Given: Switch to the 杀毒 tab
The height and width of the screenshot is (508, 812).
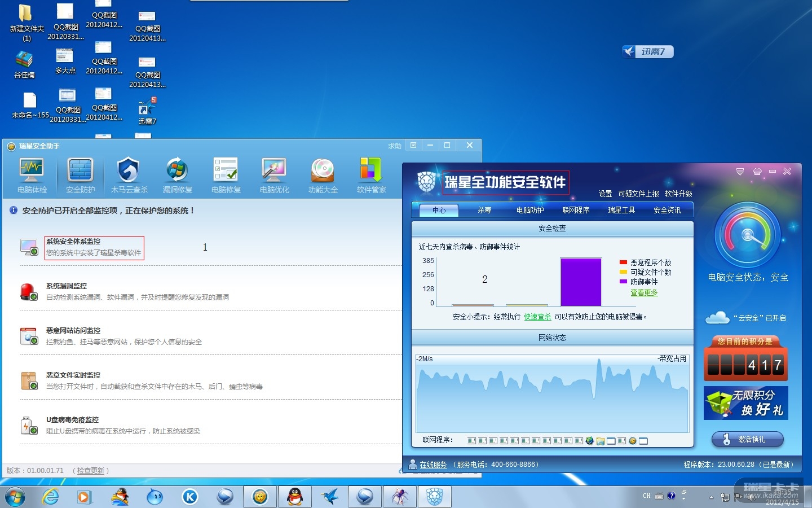Looking at the screenshot, I should point(484,210).
